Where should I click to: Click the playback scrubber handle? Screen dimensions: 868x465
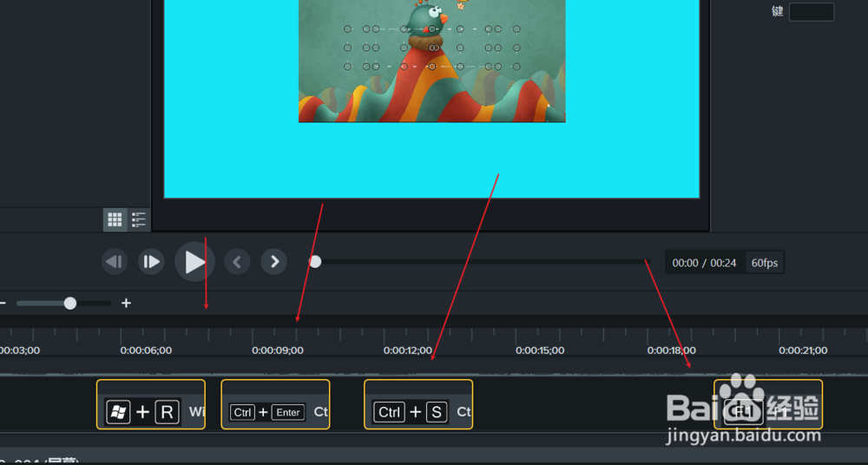click(x=315, y=262)
